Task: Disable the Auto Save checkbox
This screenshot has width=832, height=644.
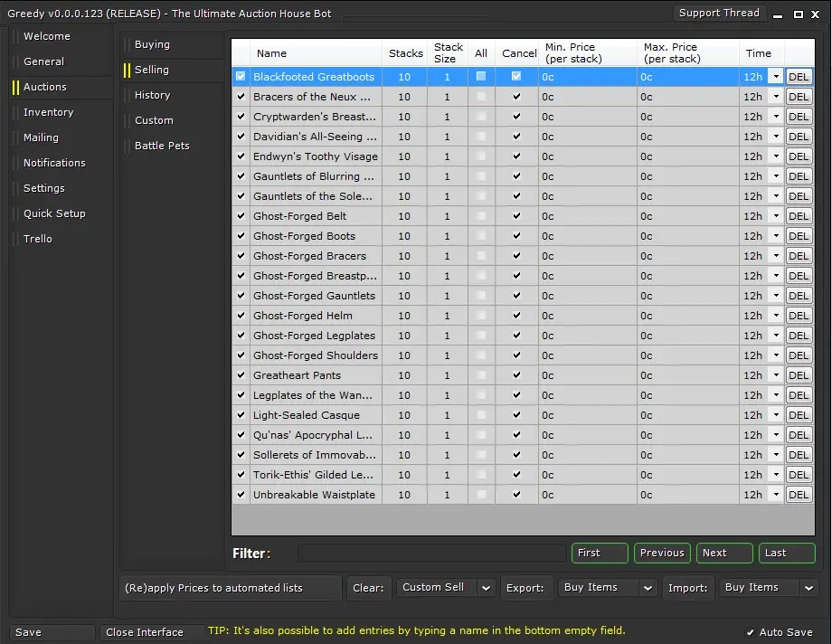Action: 751,632
